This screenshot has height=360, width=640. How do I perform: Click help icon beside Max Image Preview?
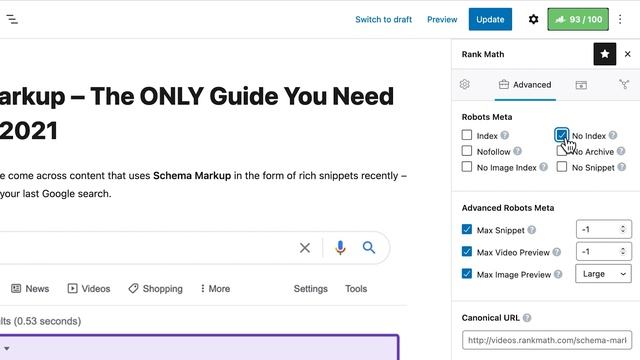[558, 274]
